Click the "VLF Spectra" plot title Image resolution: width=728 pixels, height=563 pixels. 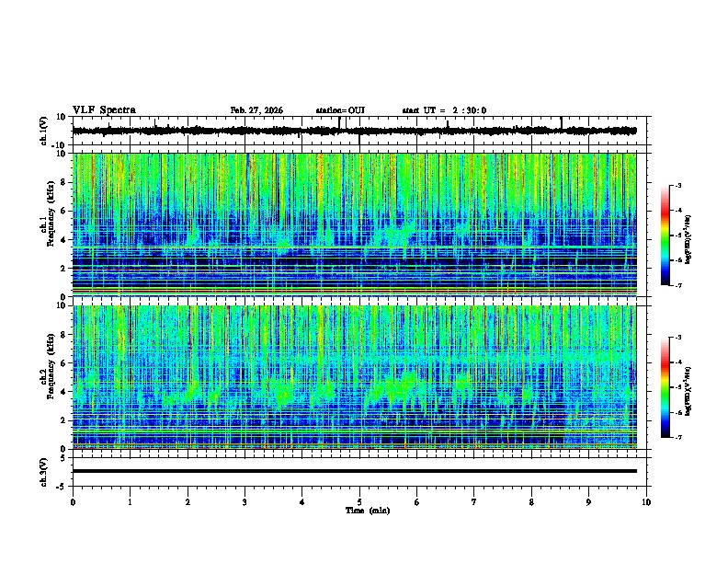(x=104, y=110)
